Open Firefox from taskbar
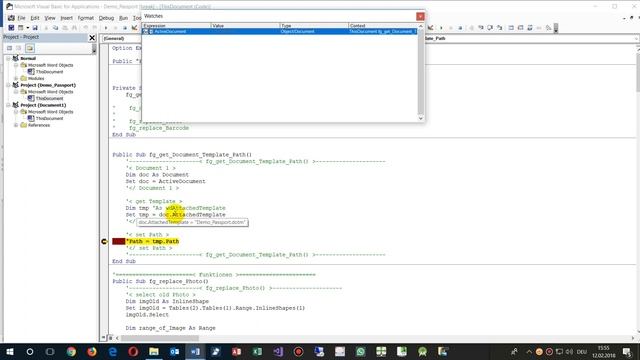 (x=92, y=351)
